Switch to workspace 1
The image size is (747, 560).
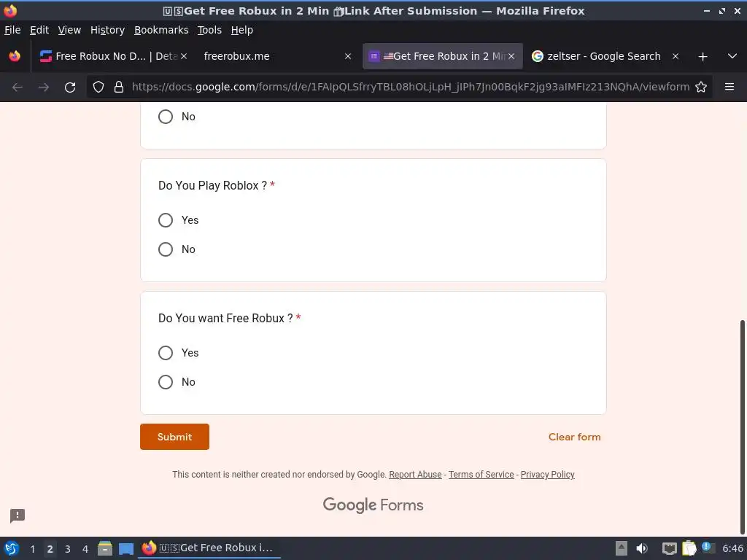click(x=32, y=548)
